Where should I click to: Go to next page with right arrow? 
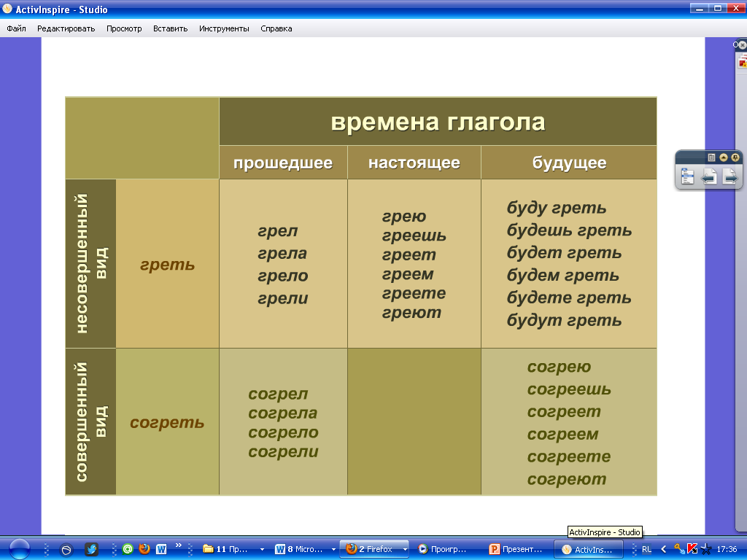[x=729, y=176]
